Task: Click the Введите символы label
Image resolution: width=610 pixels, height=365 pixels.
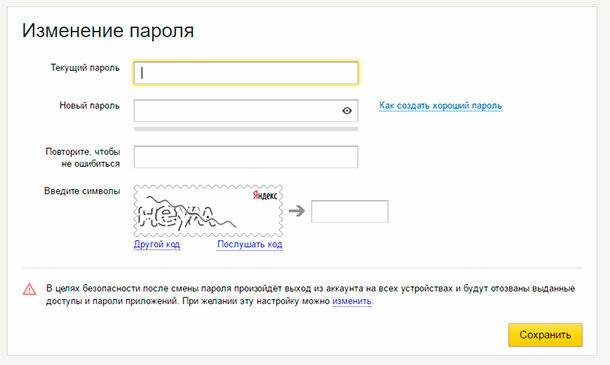Action: pyautogui.click(x=82, y=191)
